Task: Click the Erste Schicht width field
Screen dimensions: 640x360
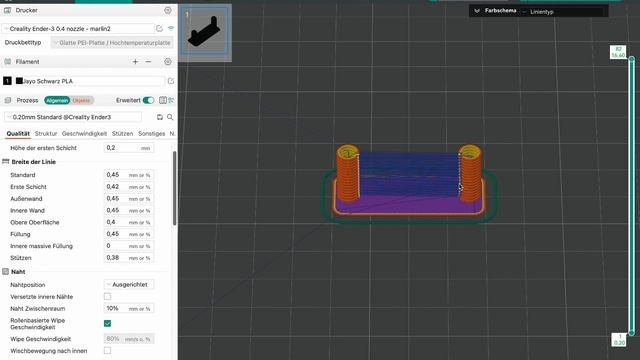Action: coord(129,187)
